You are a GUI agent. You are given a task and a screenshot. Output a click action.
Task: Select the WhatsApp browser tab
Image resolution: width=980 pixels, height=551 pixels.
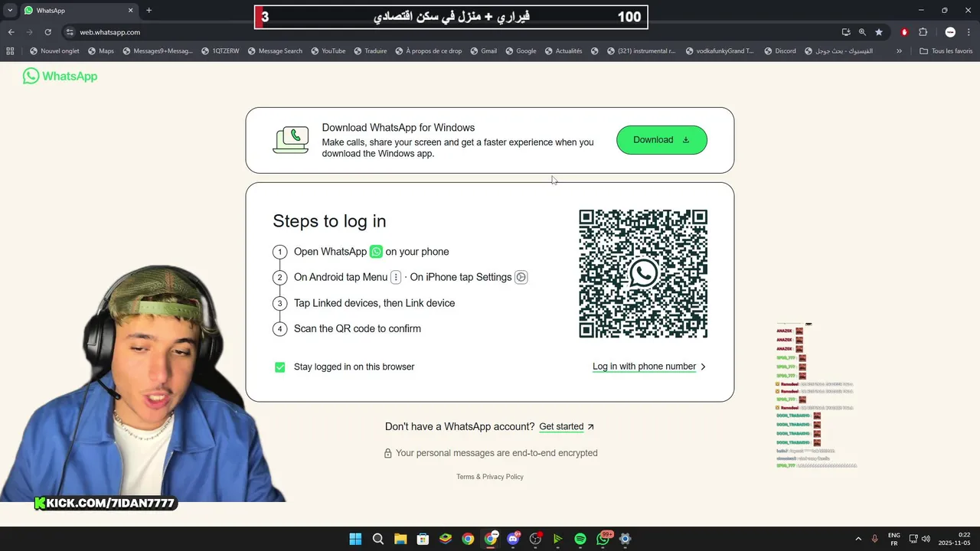tap(79, 11)
